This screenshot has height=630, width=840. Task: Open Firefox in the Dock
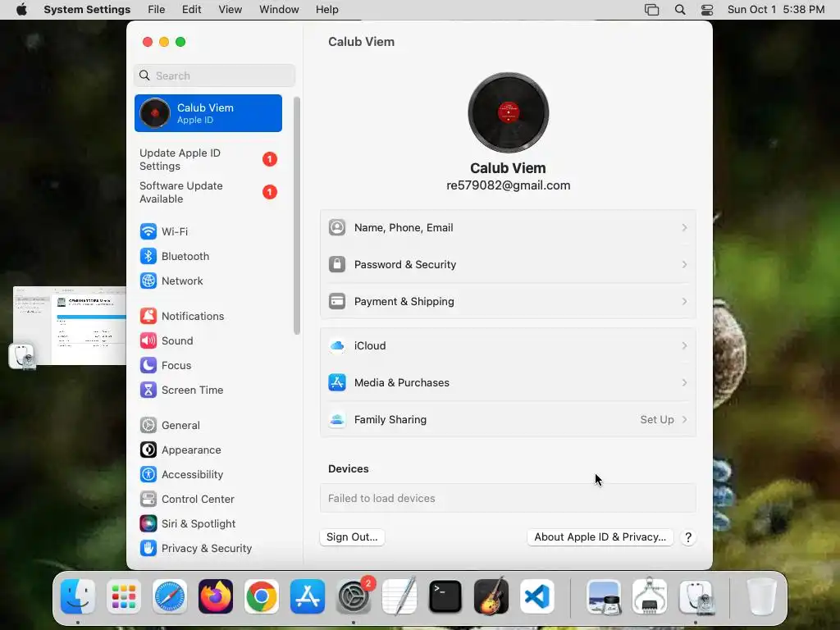click(x=216, y=596)
